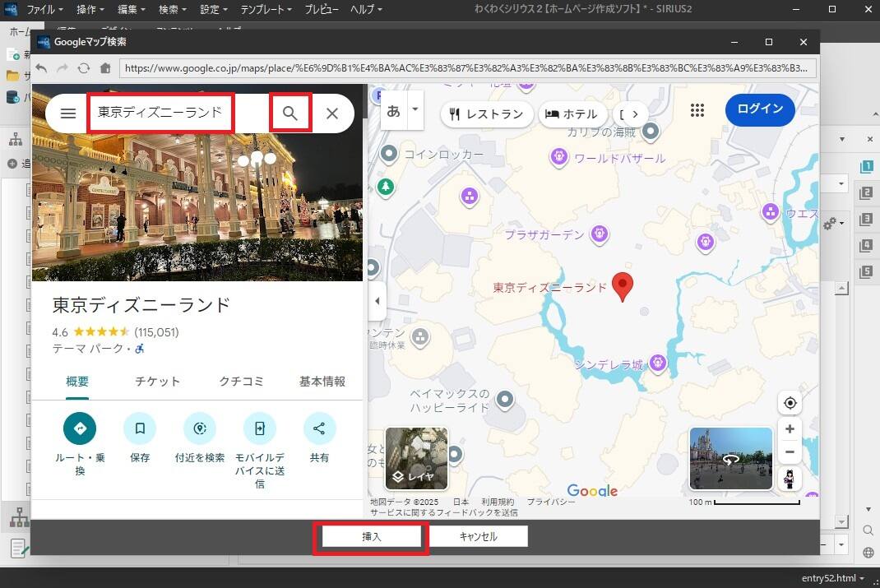Open the Street View preview thumbnail

(730, 458)
